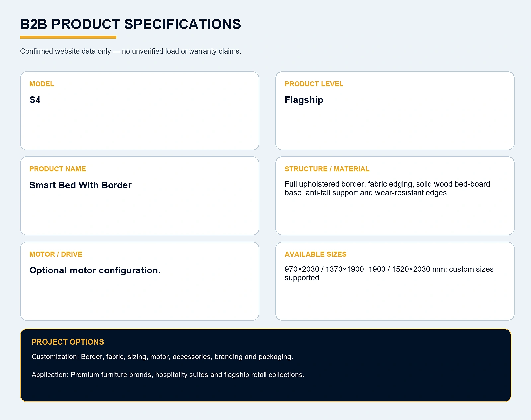
Task: Click the B2B Product Specifications heading
Action: tap(130, 24)
